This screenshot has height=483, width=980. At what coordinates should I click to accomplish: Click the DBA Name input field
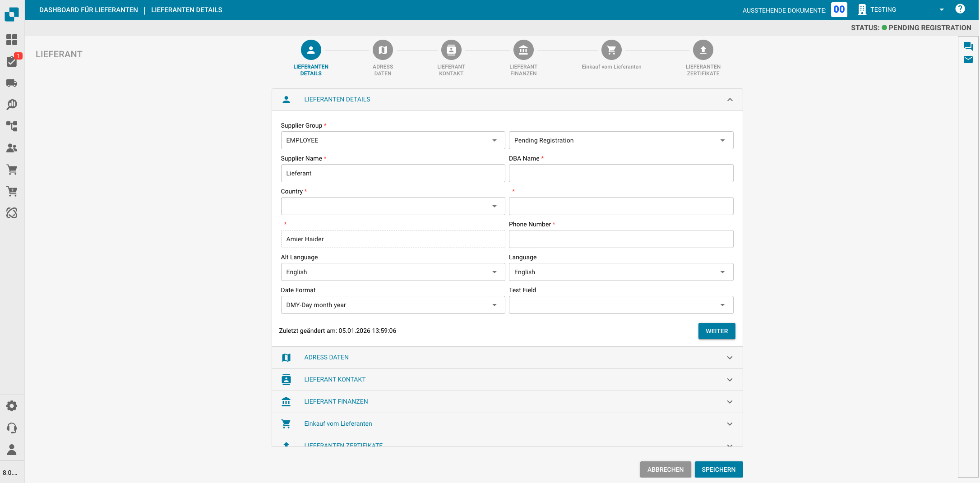pyautogui.click(x=620, y=173)
